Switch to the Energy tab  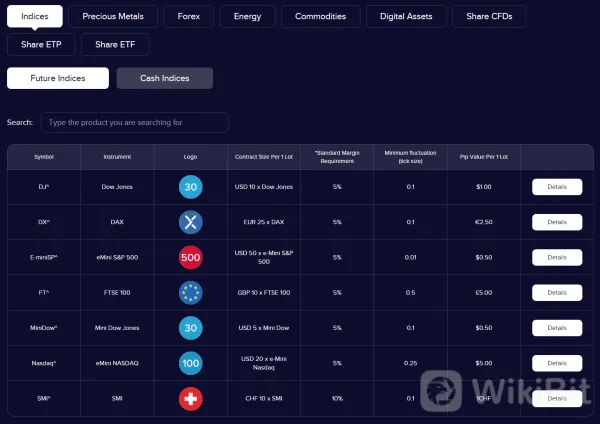pos(247,16)
